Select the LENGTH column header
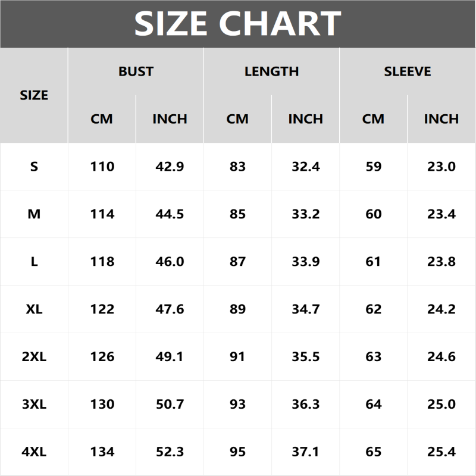The height and width of the screenshot is (476, 476). (x=271, y=71)
